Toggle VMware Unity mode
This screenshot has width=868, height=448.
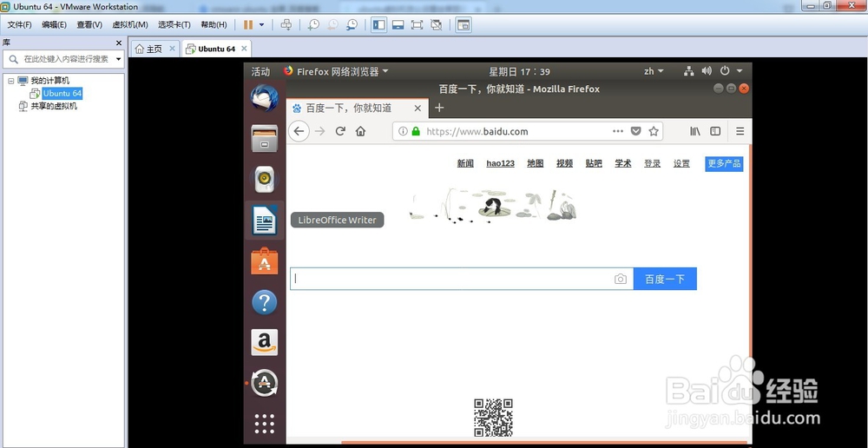pos(437,25)
